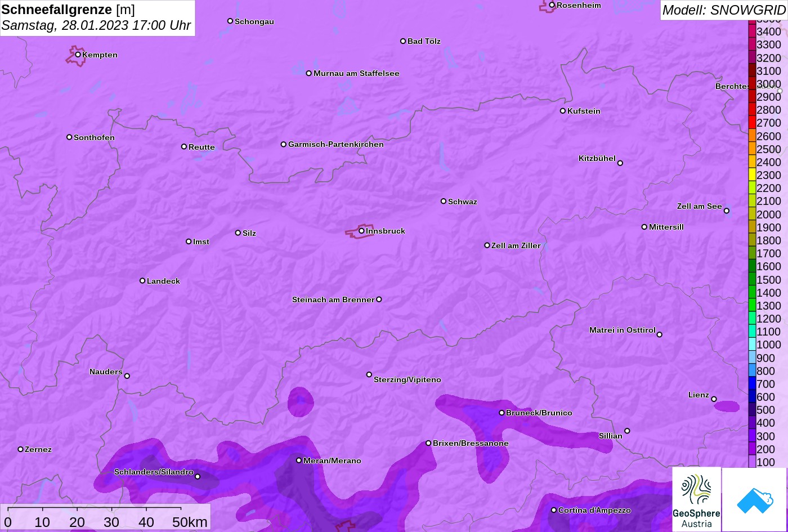This screenshot has height=532, width=788.
Task: Click the Kempten city marker
Action: (78, 55)
